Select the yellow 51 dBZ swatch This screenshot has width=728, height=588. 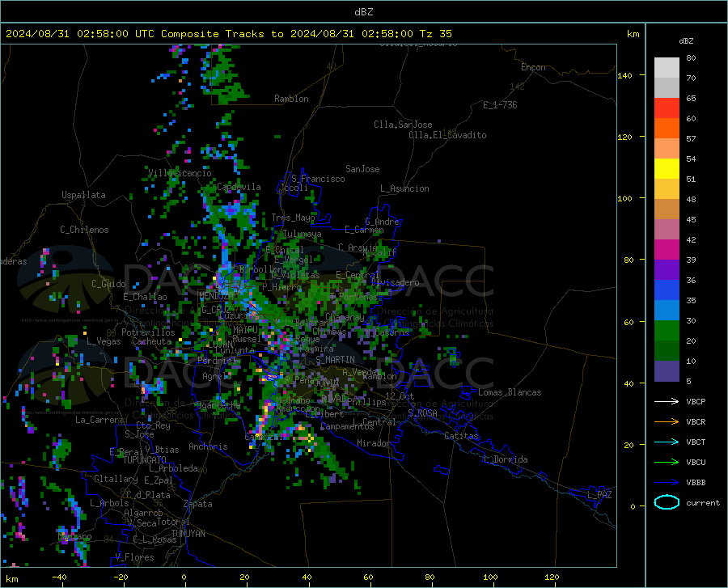click(667, 169)
